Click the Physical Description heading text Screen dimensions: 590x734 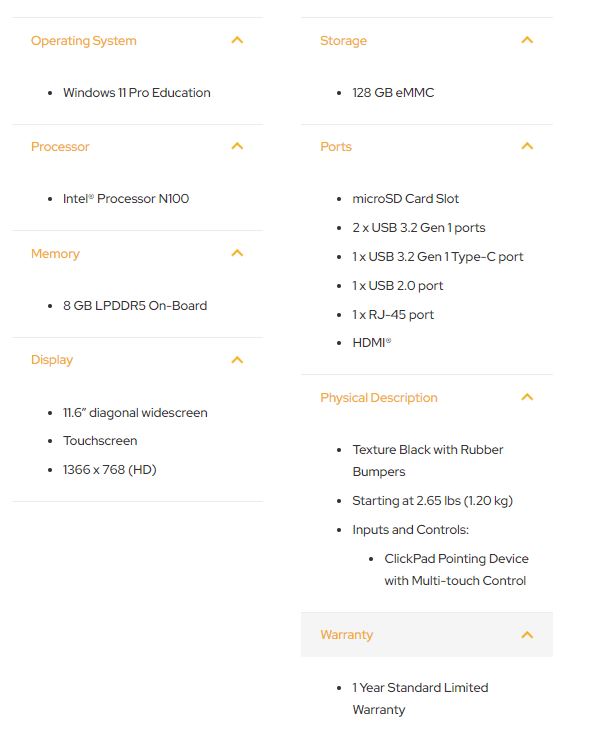tap(379, 397)
